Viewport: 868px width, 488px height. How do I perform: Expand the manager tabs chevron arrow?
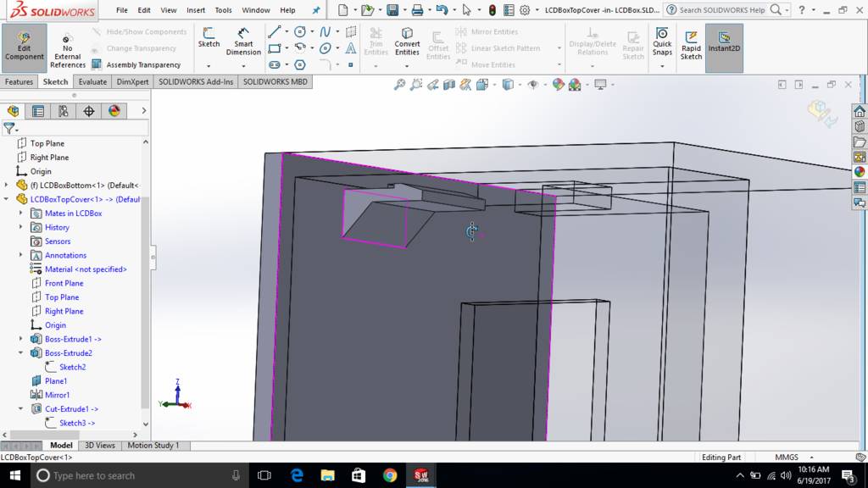pyautogui.click(x=144, y=111)
